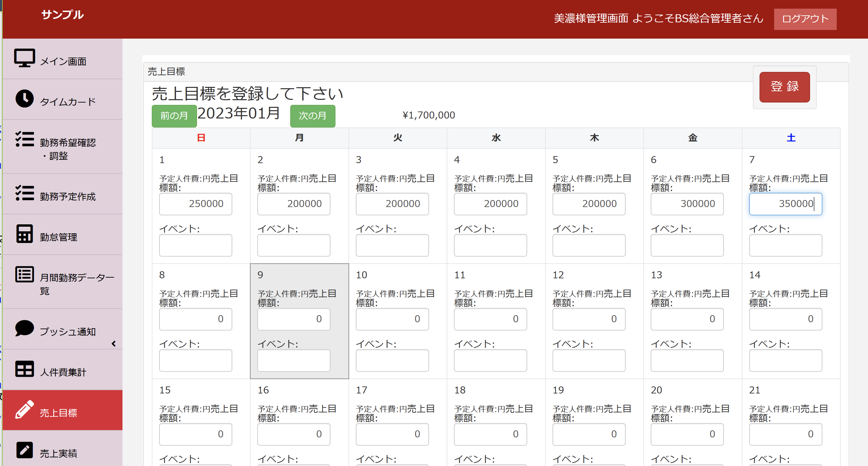Click the calculator icon for 勤怠管理
The height and width of the screenshot is (466, 868).
tap(24, 234)
